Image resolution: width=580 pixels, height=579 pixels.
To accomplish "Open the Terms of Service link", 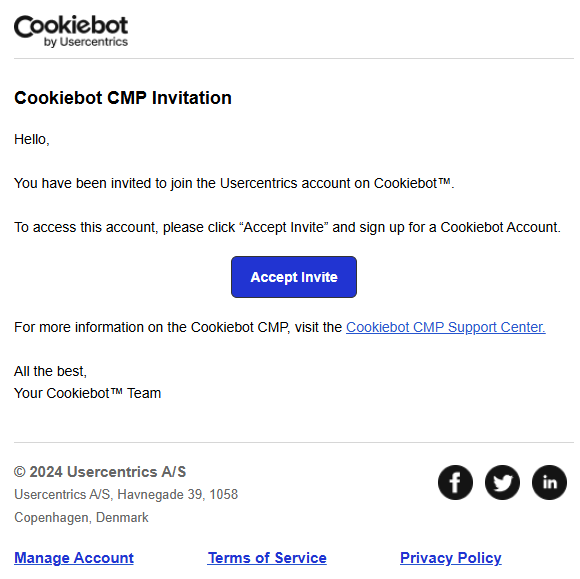I will [x=267, y=558].
